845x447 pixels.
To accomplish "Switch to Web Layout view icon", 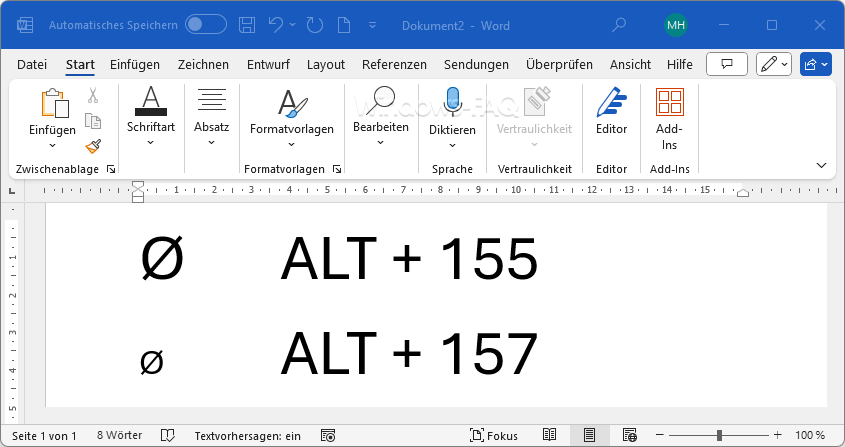I will click(629, 435).
